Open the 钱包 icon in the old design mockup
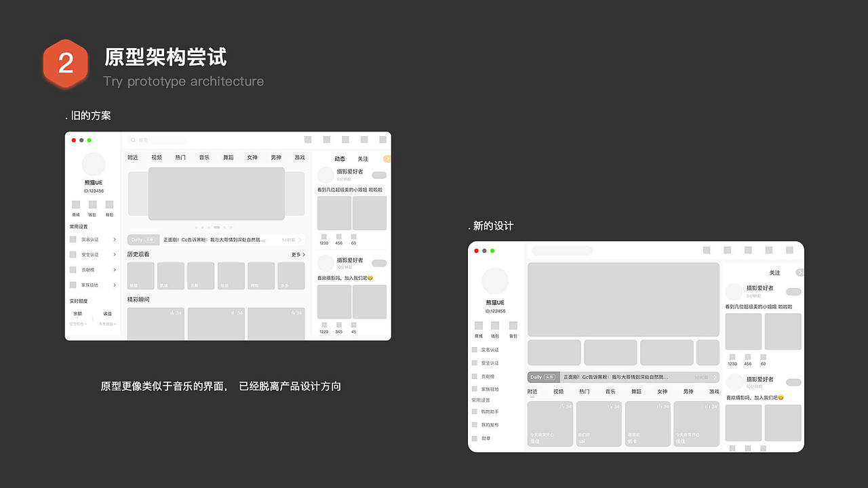This screenshot has height=488, width=868. pyautogui.click(x=92, y=205)
